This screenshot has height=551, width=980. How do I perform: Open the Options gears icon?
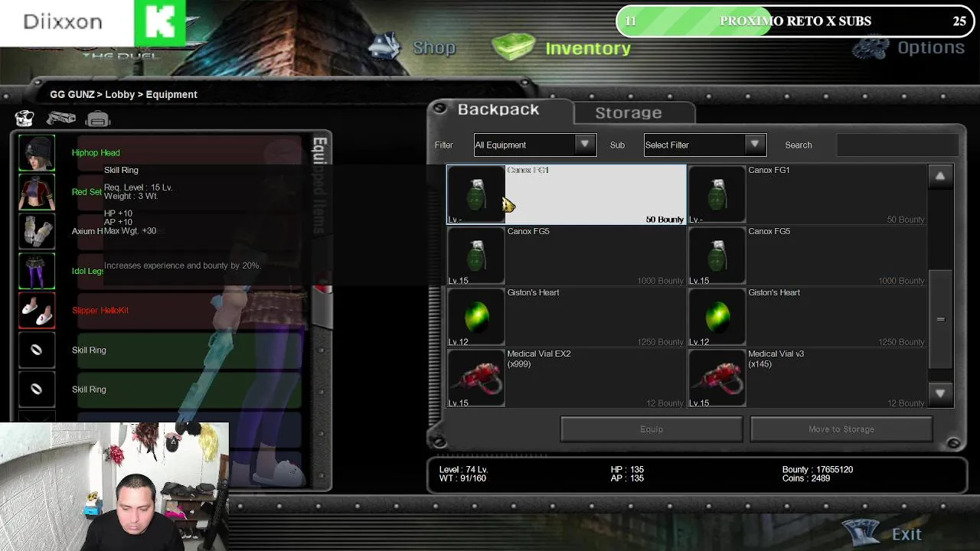coord(871,47)
